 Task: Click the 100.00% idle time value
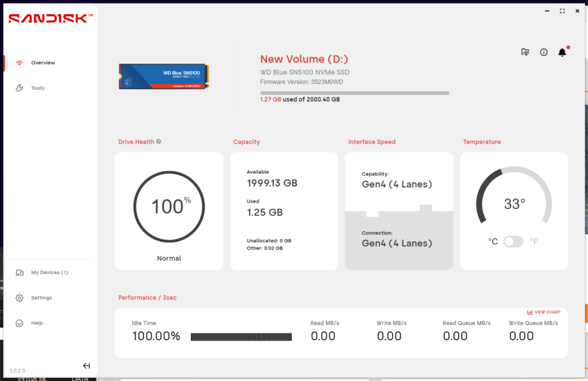point(156,336)
